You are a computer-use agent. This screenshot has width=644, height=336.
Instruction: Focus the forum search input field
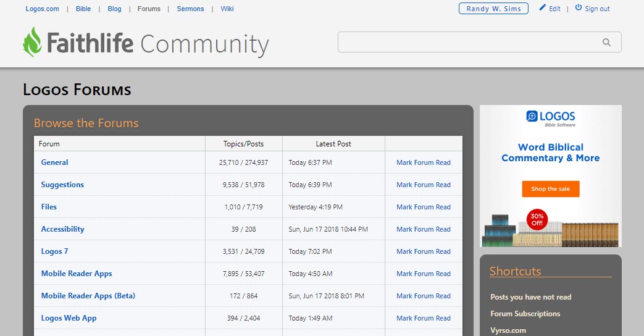[x=479, y=42]
